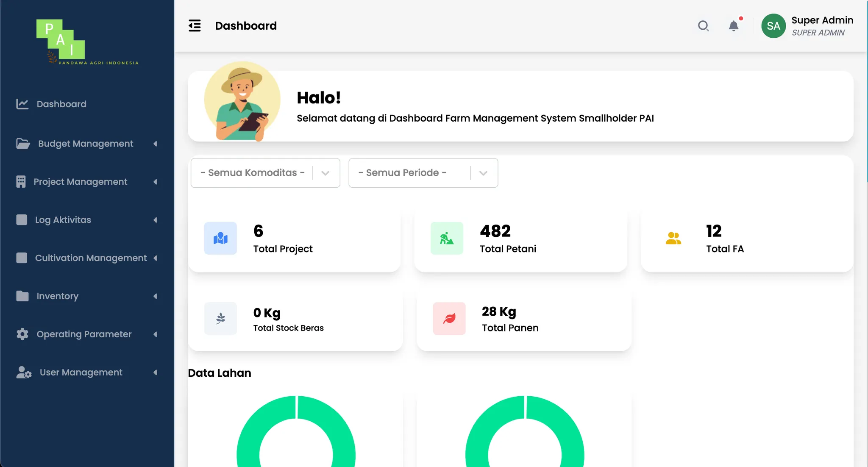The height and width of the screenshot is (467, 868).
Task: Open the Semua Periode dropdown
Action: (423, 173)
